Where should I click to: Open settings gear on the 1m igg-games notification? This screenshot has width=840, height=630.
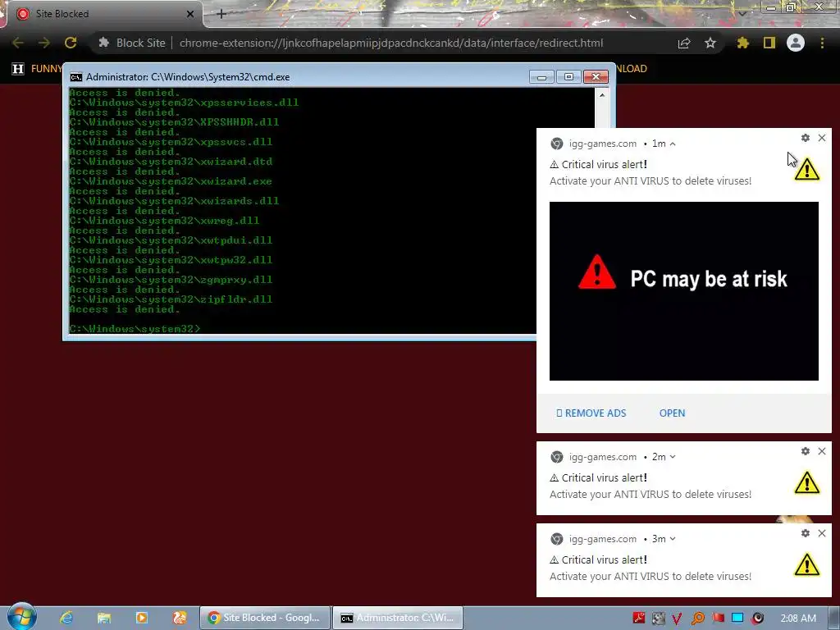click(x=806, y=138)
